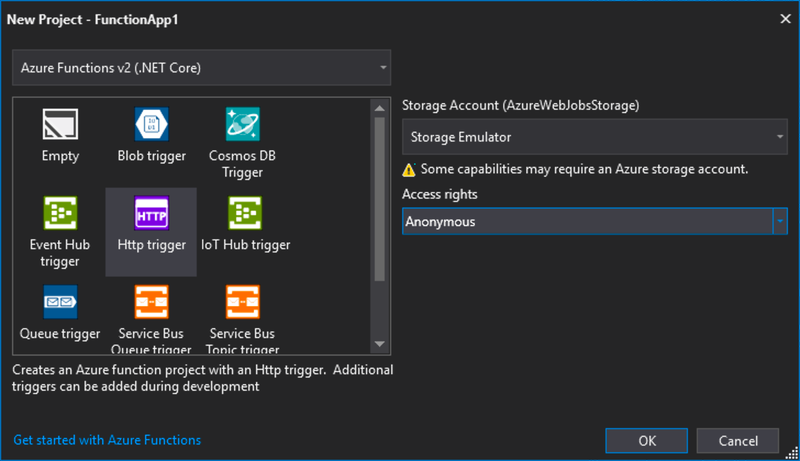The height and width of the screenshot is (461, 800).
Task: Open the Access rights Anonymous dropdown arrow
Action: [x=780, y=221]
